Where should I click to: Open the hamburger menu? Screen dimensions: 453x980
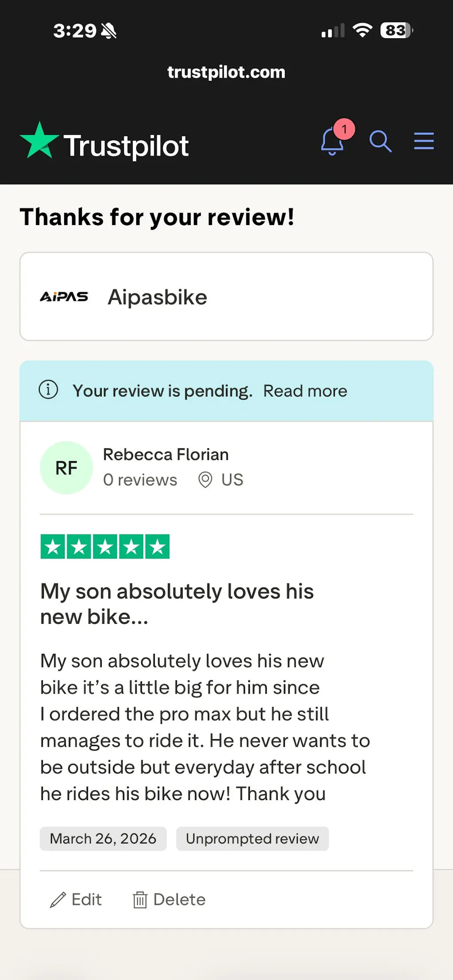pos(424,141)
